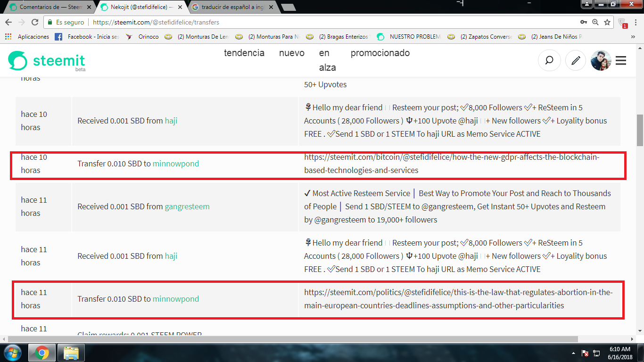644x362 pixels.
Task: Select the 'Nekojit (@stefidifelice)' tab
Action: [140, 7]
